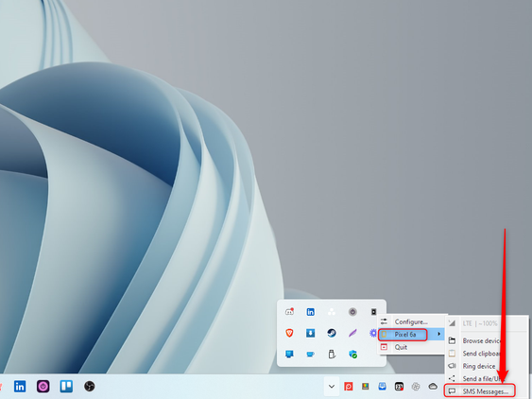The height and width of the screenshot is (399, 532).
Task: Click the Ring device megaphone icon
Action: point(452,366)
